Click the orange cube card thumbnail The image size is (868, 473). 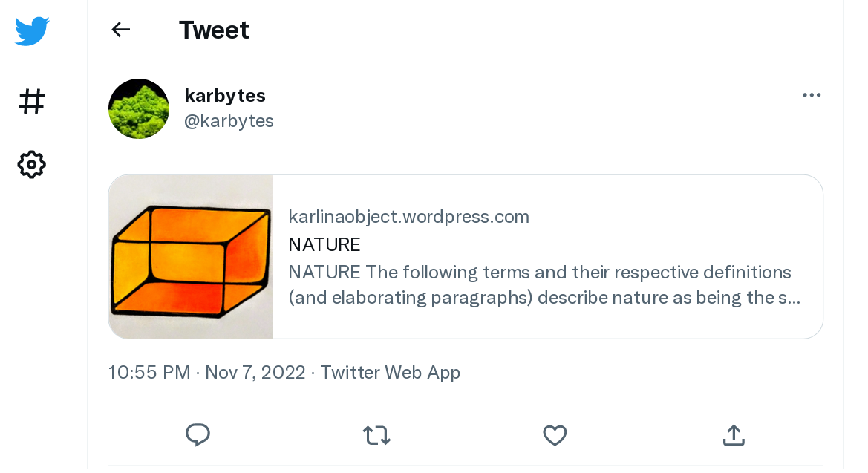click(191, 257)
